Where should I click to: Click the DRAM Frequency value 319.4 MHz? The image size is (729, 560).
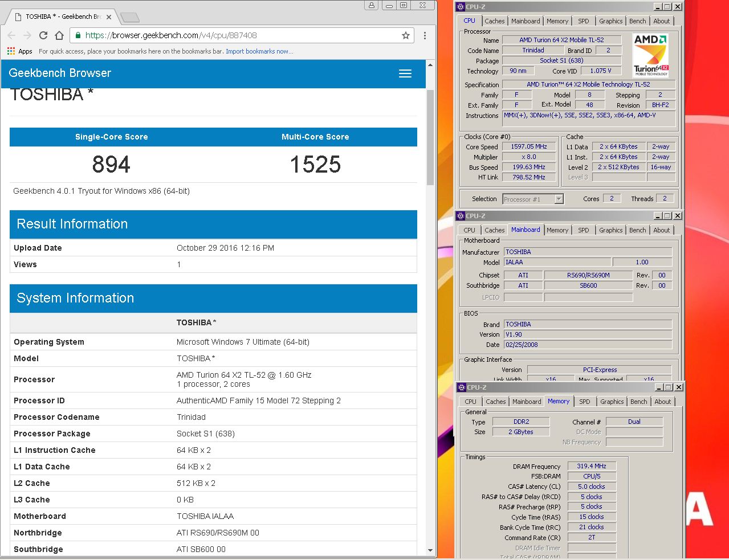click(x=592, y=466)
